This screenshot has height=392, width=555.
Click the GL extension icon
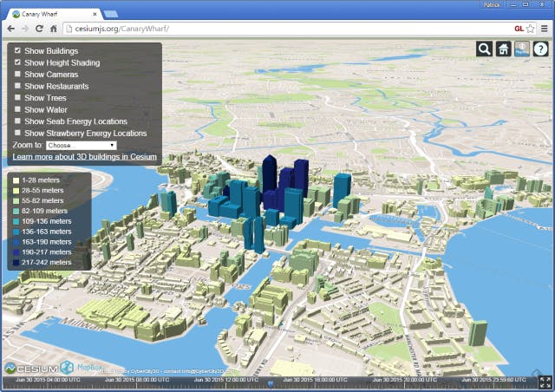click(x=519, y=29)
